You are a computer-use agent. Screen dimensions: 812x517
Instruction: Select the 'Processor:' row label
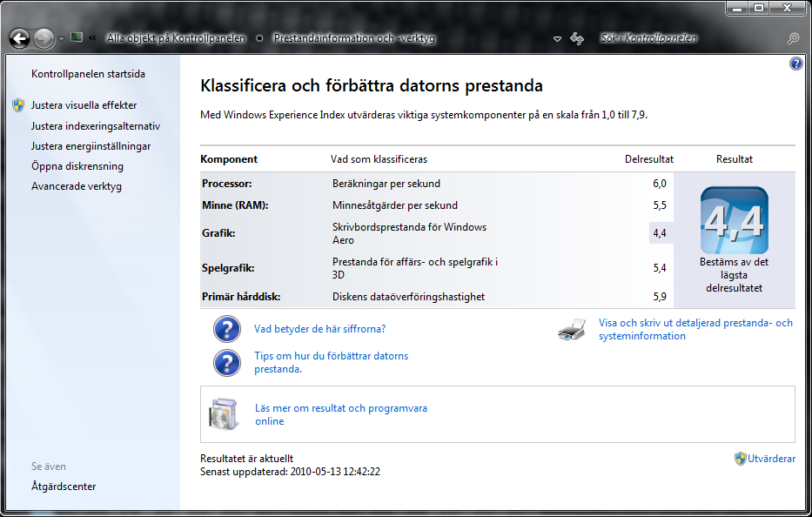227,184
